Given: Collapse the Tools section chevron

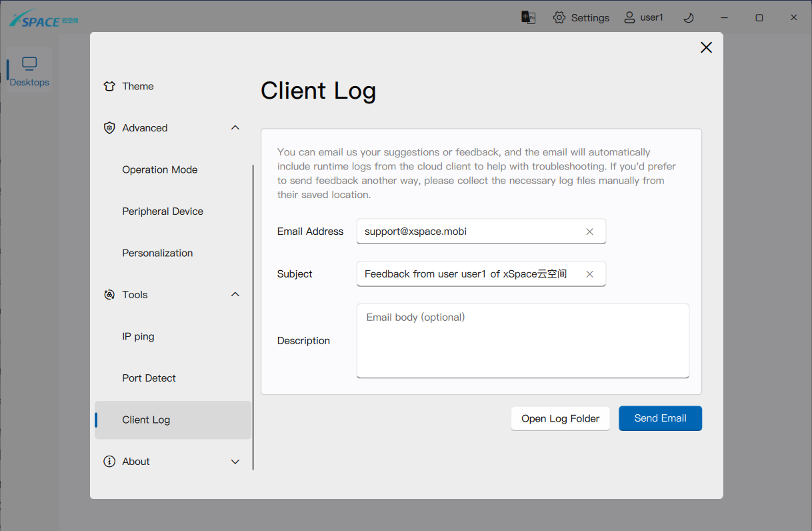Looking at the screenshot, I should 235,294.
